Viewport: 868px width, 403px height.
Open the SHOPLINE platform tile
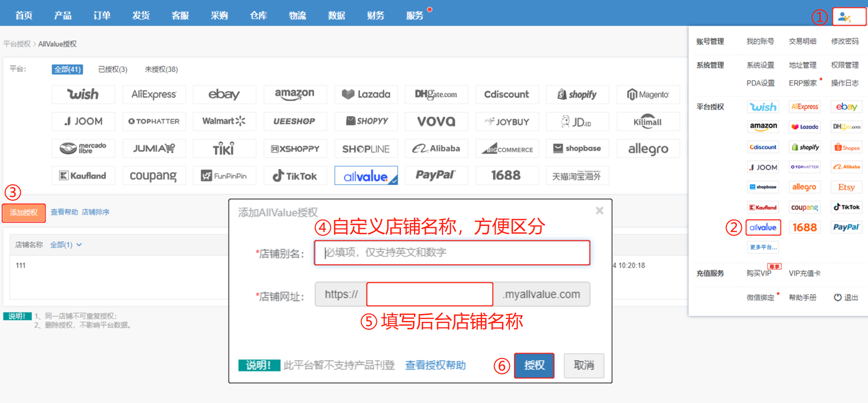(366, 148)
